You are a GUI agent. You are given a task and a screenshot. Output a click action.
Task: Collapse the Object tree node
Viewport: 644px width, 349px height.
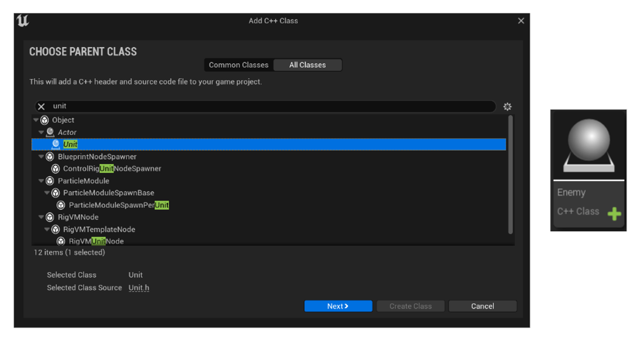(36, 120)
